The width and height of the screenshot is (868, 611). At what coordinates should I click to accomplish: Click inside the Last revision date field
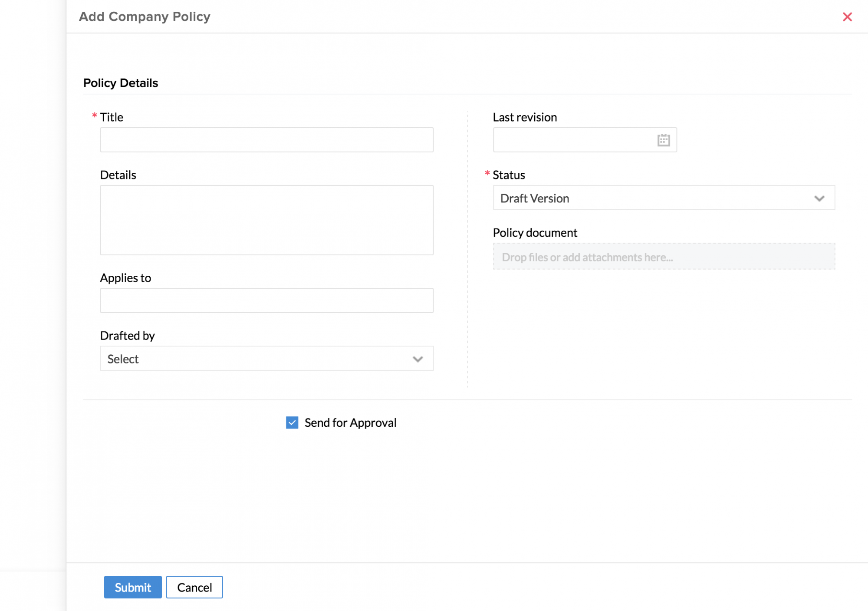(573, 140)
